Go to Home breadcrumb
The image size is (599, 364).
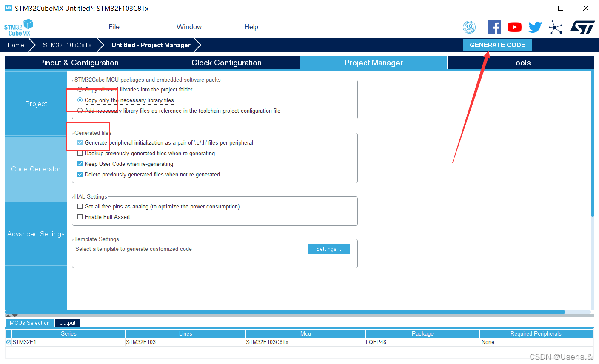coord(16,45)
